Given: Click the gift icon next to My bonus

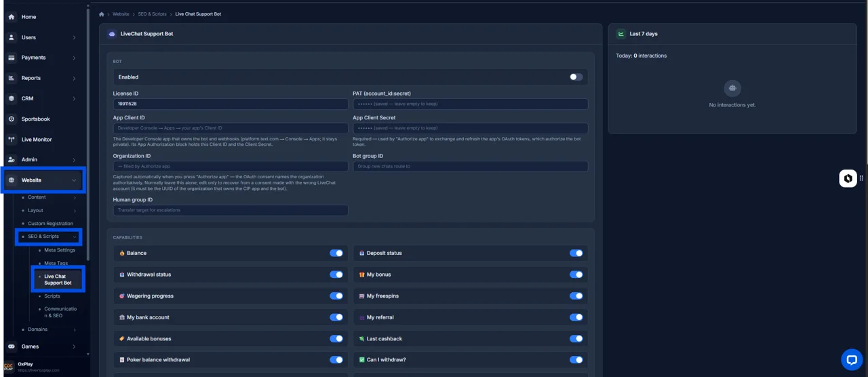Looking at the screenshot, I should click(362, 275).
